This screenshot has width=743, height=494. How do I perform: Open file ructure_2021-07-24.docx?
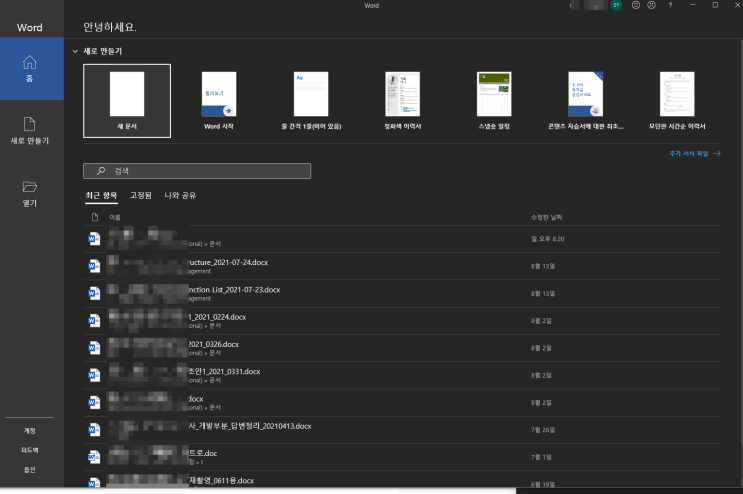pos(402,266)
